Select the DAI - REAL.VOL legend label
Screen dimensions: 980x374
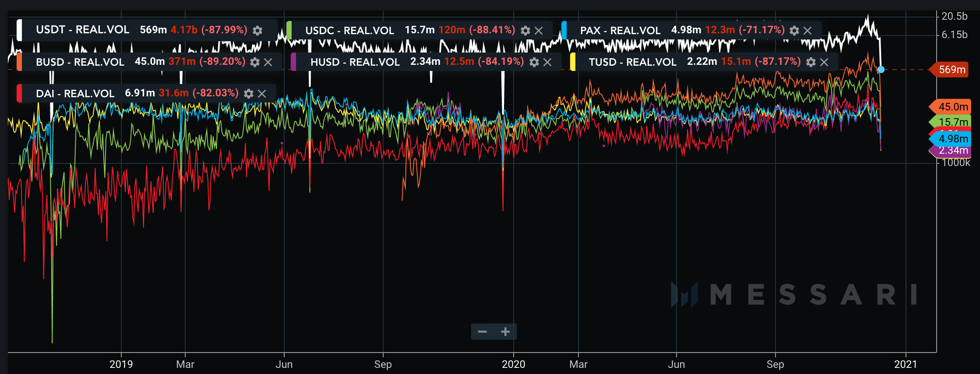tap(75, 94)
